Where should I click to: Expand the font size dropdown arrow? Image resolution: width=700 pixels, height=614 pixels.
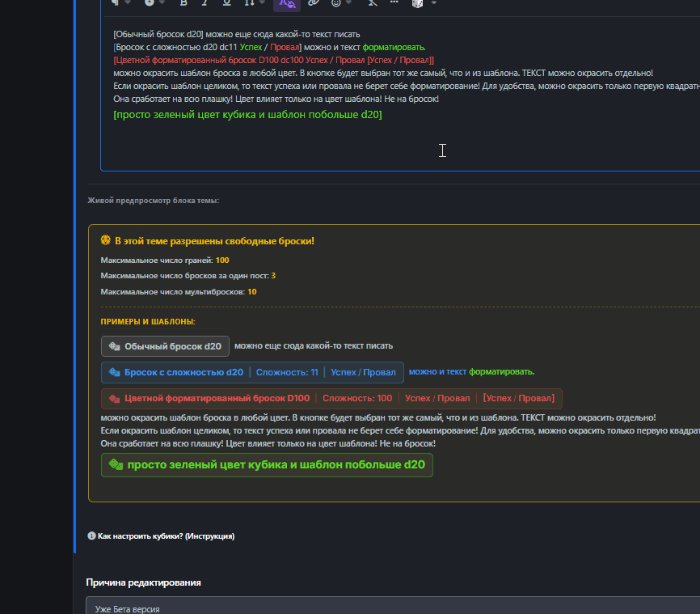[x=262, y=2]
